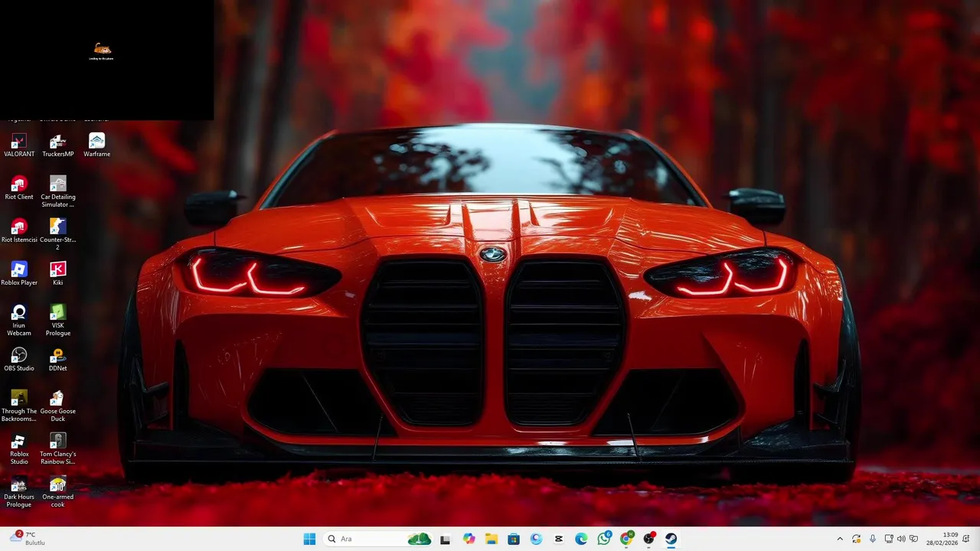
Task: Select the Riot Client desktop icon
Action: coord(19,187)
